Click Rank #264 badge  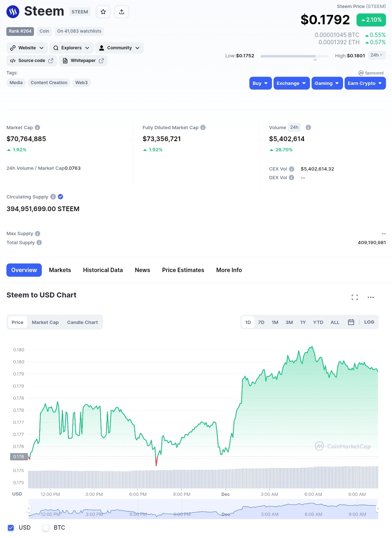click(20, 31)
